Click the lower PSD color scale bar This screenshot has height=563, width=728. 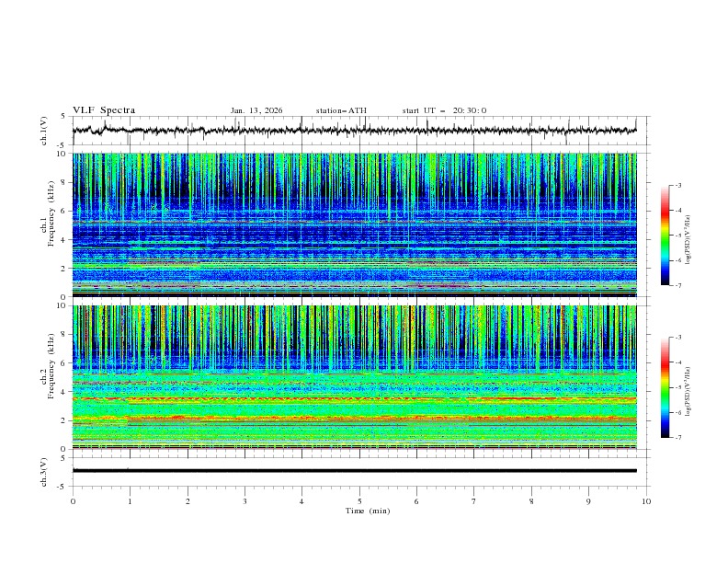click(x=665, y=387)
